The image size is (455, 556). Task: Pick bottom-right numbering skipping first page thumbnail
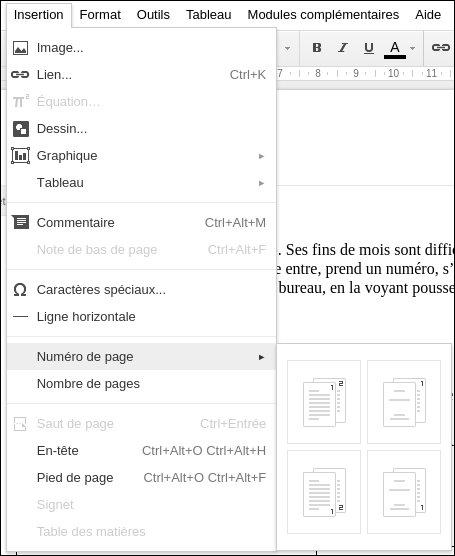click(x=404, y=492)
